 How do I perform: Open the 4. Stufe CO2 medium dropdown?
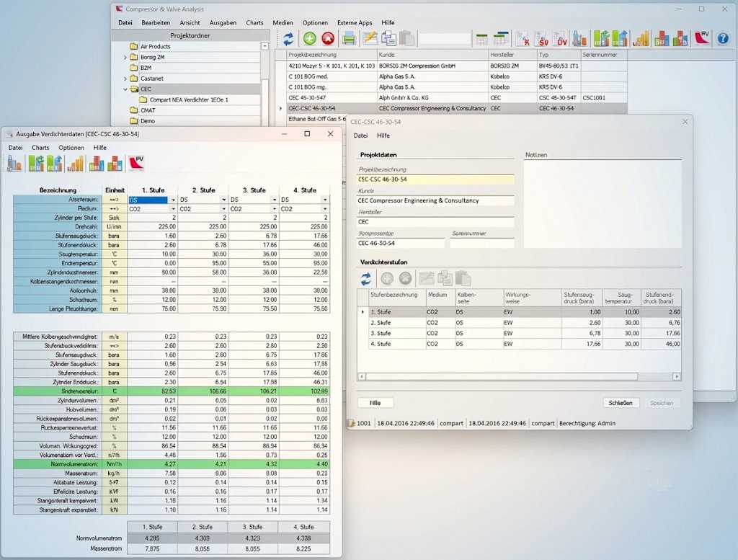click(325, 209)
